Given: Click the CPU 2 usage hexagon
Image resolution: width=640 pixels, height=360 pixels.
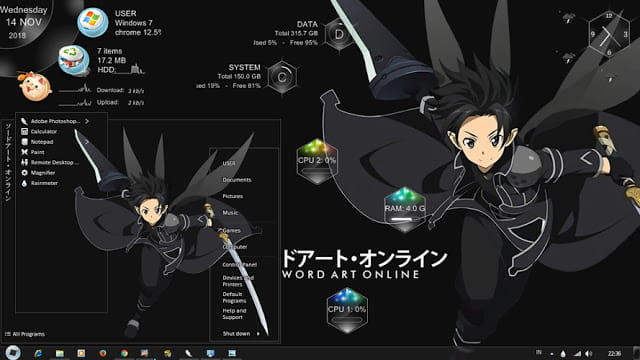Looking at the screenshot, I should 317,161.
